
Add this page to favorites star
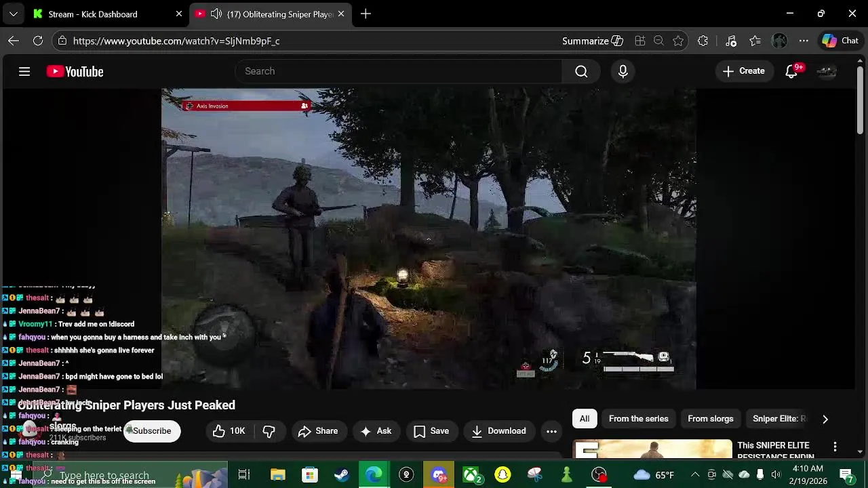click(x=678, y=41)
